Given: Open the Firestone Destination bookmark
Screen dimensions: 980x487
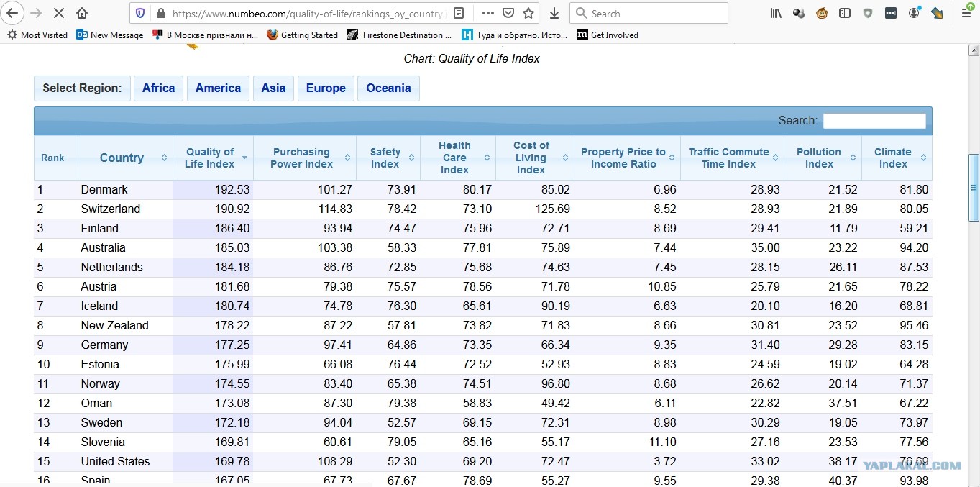Looking at the screenshot, I should [399, 35].
